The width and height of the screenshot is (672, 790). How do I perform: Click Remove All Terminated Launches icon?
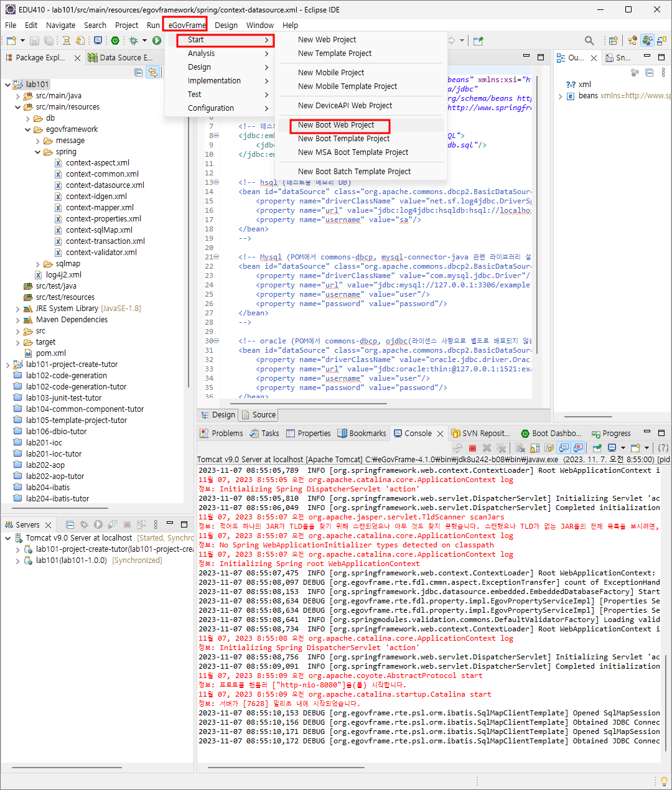(501, 448)
